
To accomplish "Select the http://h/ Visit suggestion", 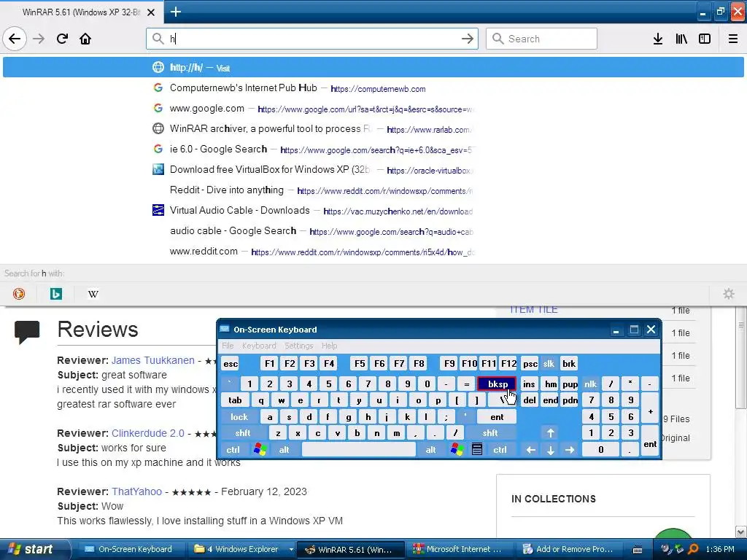I will [x=373, y=67].
